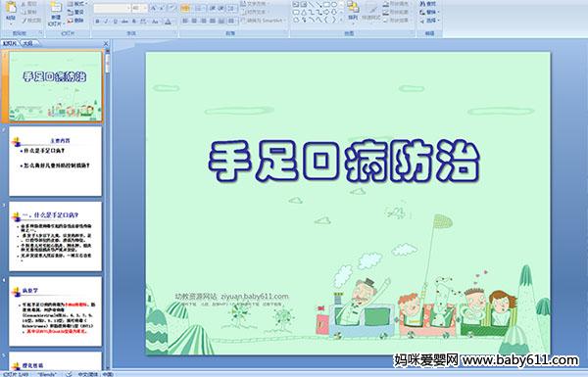The image size is (588, 377).
Task: Toggle Italic formatting
Action: (106, 22)
